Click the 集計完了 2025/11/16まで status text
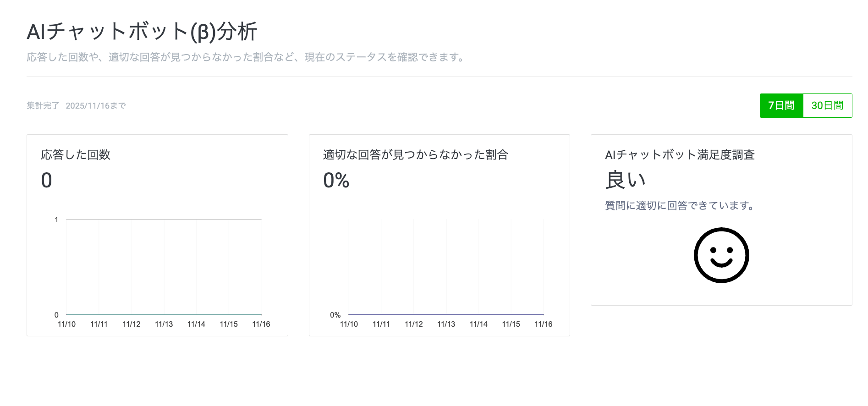 click(x=76, y=106)
